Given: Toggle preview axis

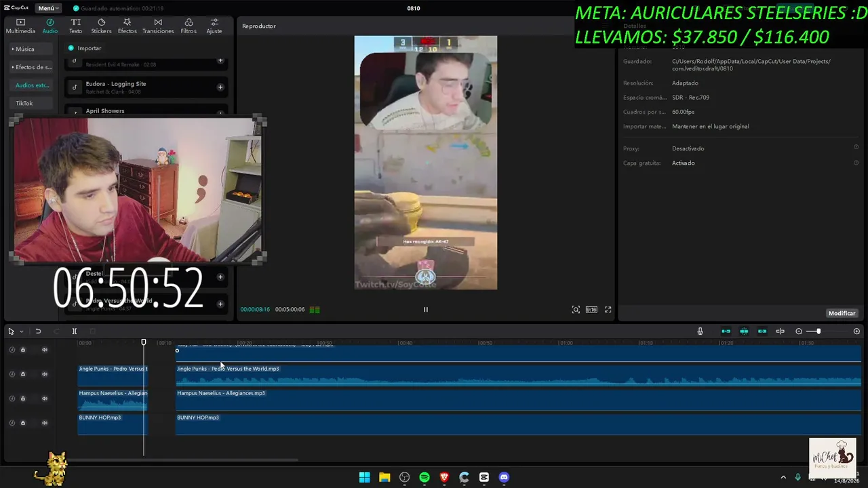Looking at the screenshot, I should coord(780,331).
